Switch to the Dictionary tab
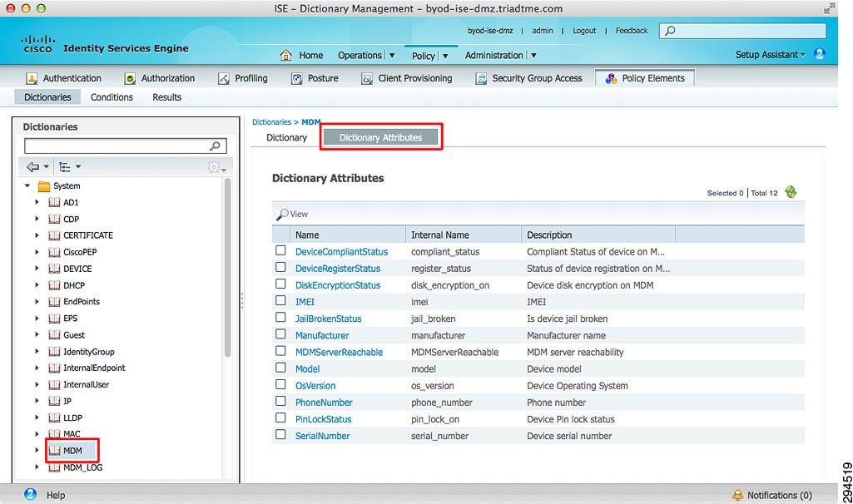The image size is (853, 504). (286, 137)
